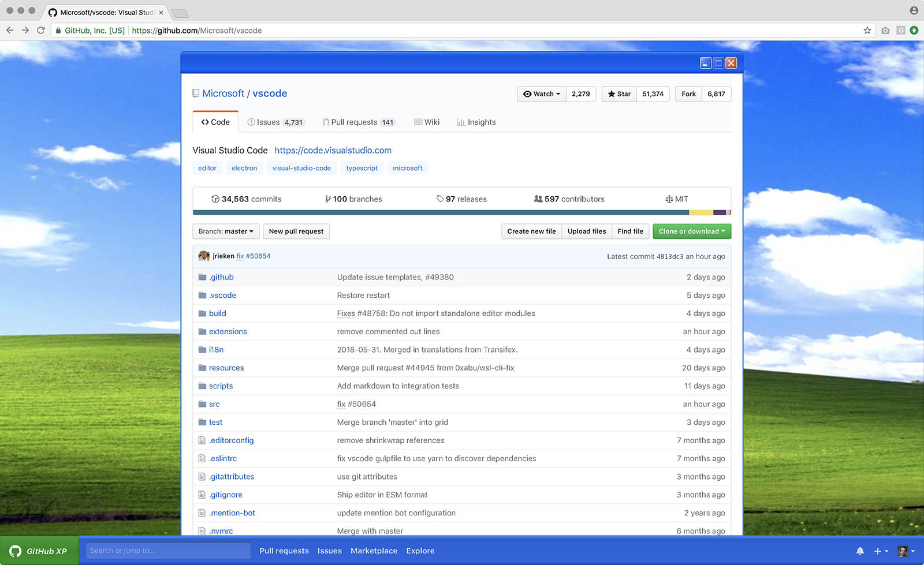Image resolution: width=924 pixels, height=565 pixels.
Task: Click the GitHub XP octocat logo
Action: pos(16,551)
